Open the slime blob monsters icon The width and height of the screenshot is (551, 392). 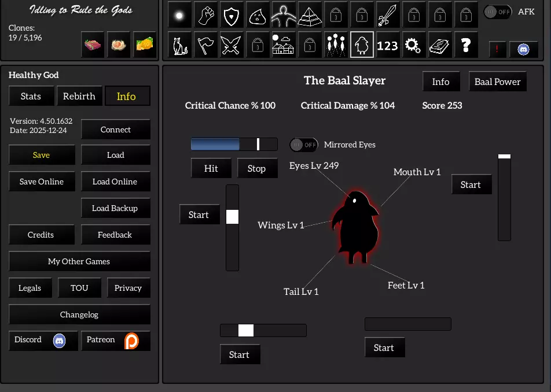click(258, 15)
